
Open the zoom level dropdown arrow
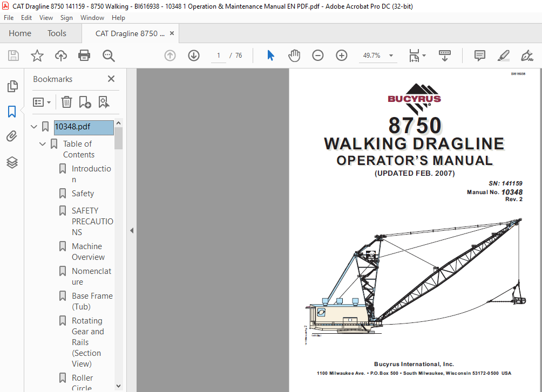pos(391,56)
